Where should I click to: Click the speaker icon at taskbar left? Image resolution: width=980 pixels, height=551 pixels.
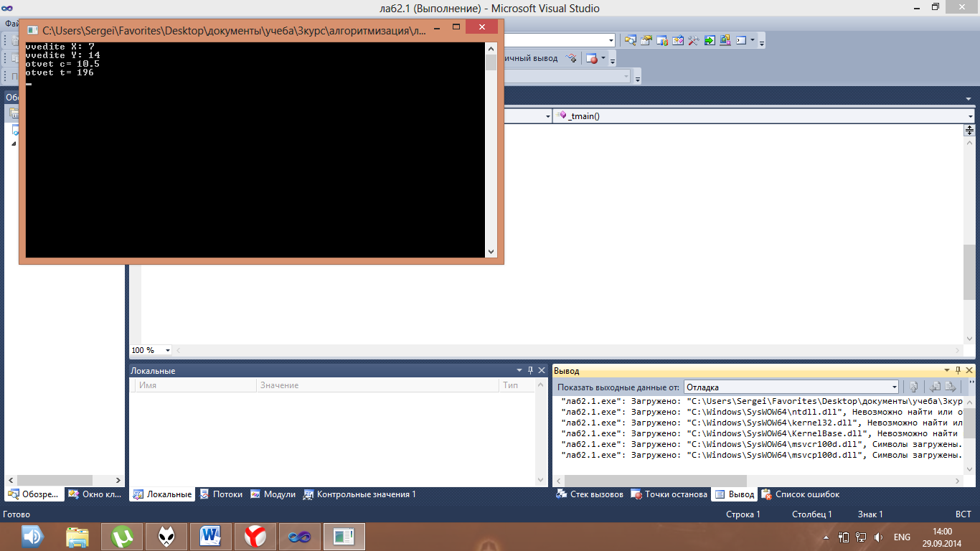click(x=32, y=536)
